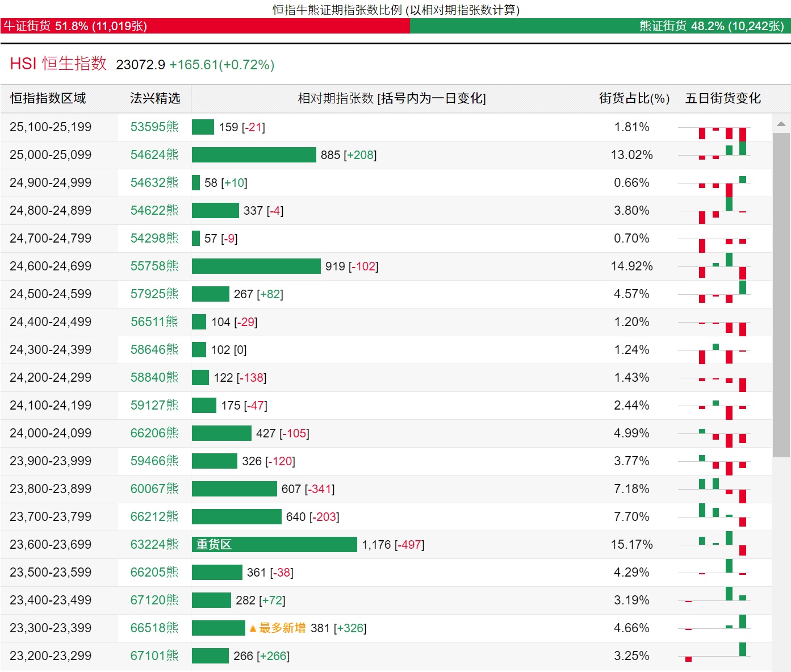Image resolution: width=791 pixels, height=672 pixels.
Task: Open 54624熊 warrant link
Action: coord(154,155)
